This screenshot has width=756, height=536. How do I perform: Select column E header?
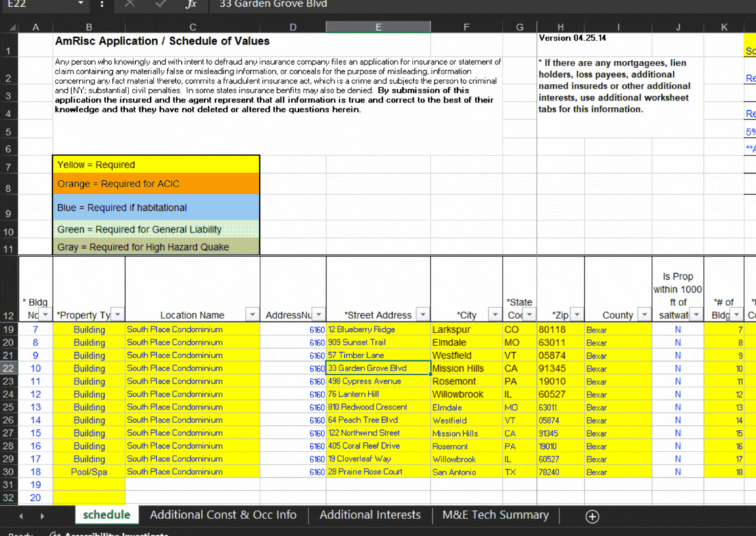click(x=378, y=28)
